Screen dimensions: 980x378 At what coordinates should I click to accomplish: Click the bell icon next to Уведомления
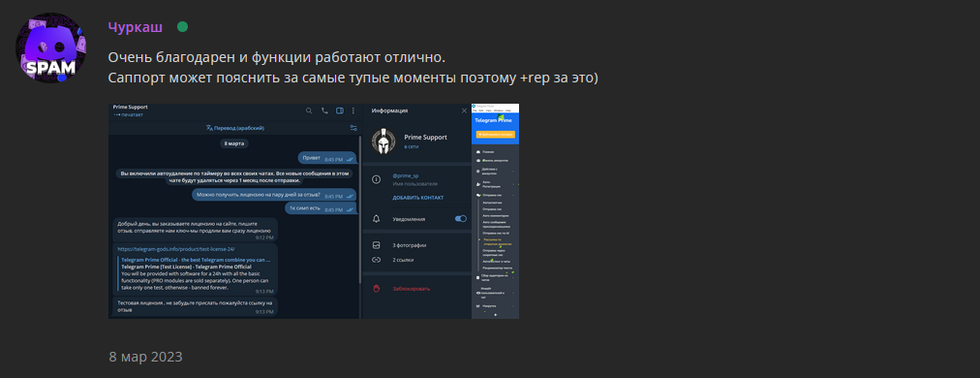[x=377, y=219]
